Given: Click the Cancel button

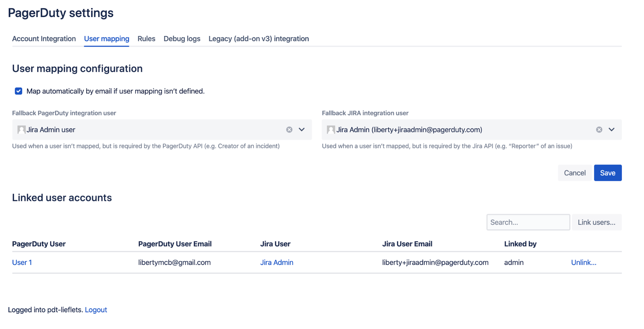Looking at the screenshot, I should pos(575,173).
